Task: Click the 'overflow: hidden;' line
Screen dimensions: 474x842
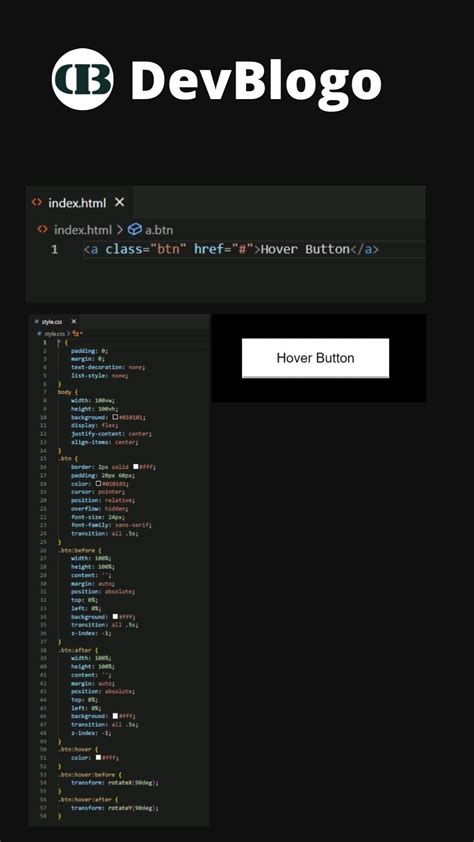Action: pos(100,508)
